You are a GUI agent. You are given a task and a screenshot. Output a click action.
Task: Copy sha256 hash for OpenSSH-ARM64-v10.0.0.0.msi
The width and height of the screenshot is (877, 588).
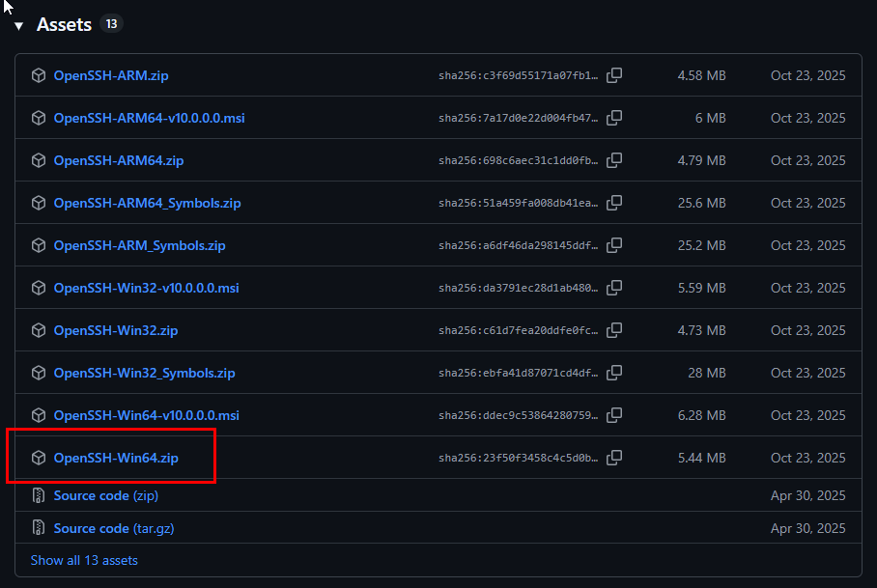click(x=614, y=118)
